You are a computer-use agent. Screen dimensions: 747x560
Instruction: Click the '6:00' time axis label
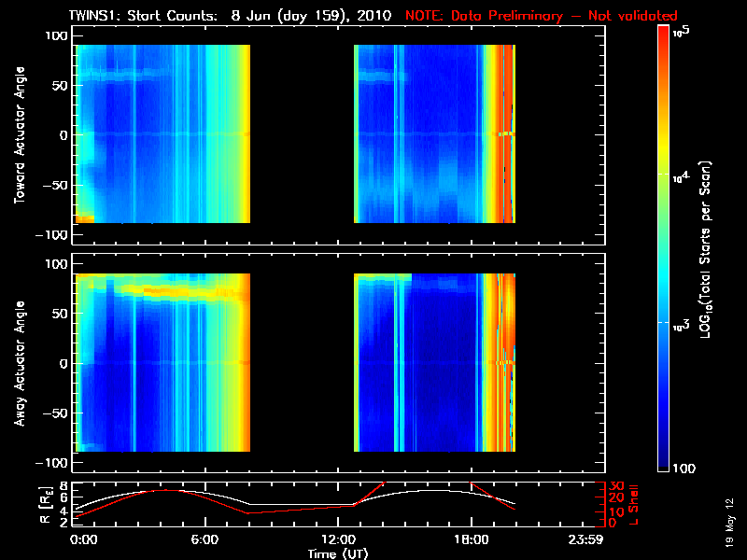click(204, 540)
